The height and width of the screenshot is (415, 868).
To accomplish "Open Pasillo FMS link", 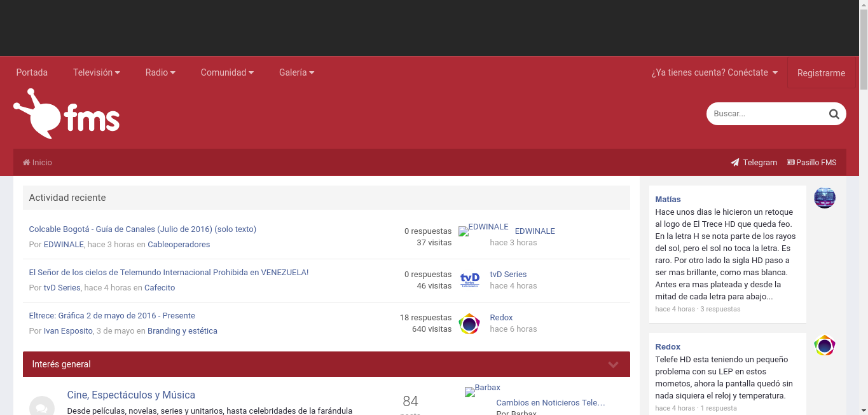I will point(811,163).
